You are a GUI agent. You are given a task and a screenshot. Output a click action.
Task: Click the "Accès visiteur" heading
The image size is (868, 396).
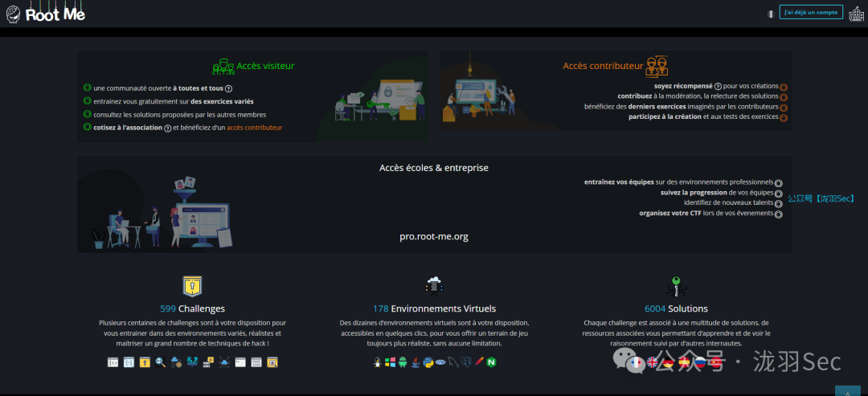[265, 66]
